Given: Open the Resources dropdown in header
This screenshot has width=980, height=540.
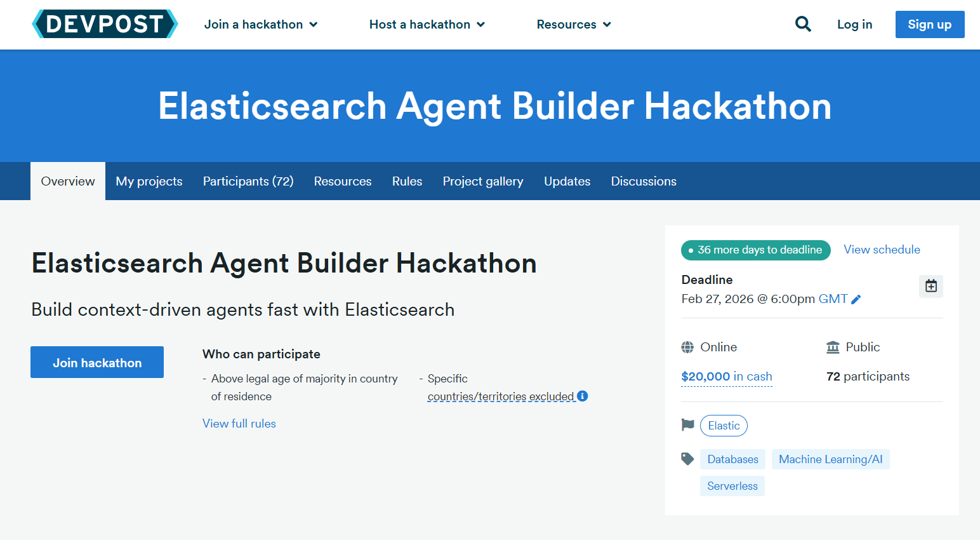Looking at the screenshot, I should pos(574,24).
